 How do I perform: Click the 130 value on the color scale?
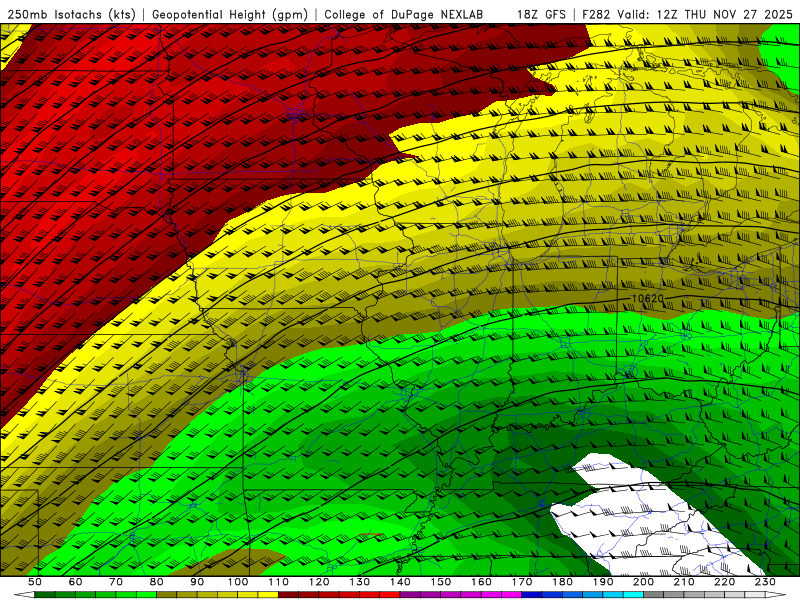point(360,582)
